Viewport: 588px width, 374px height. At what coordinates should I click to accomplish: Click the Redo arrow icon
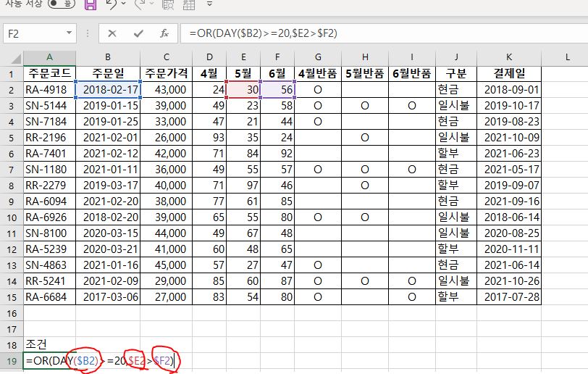(x=140, y=5)
